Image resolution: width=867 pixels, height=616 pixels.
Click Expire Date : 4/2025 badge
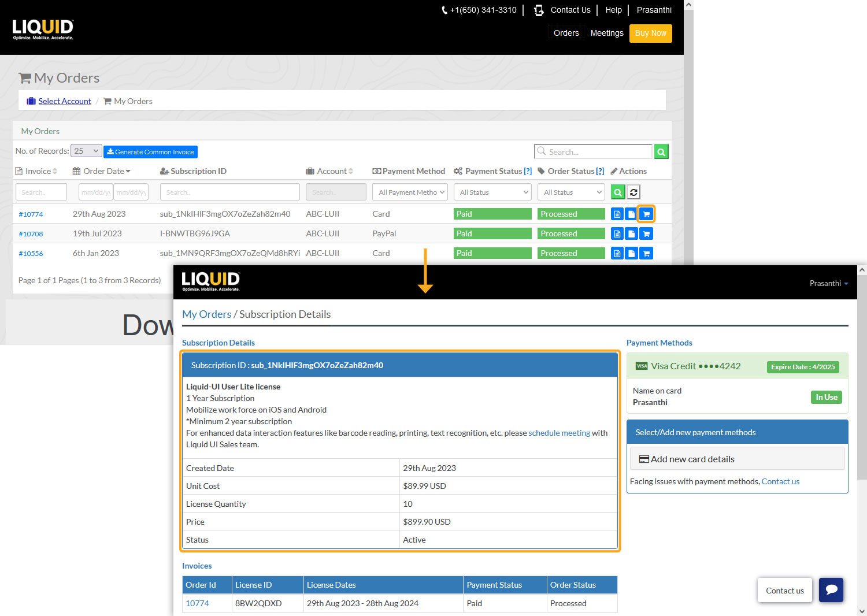(x=803, y=367)
